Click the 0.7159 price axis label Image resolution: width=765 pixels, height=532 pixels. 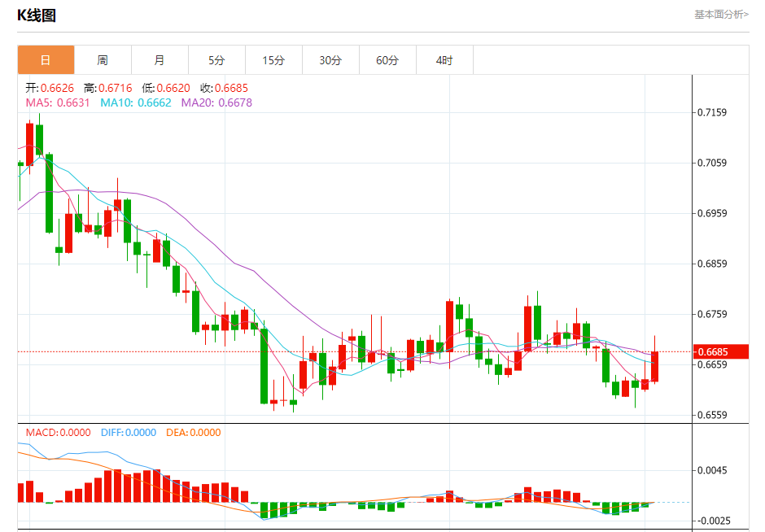[x=712, y=112]
